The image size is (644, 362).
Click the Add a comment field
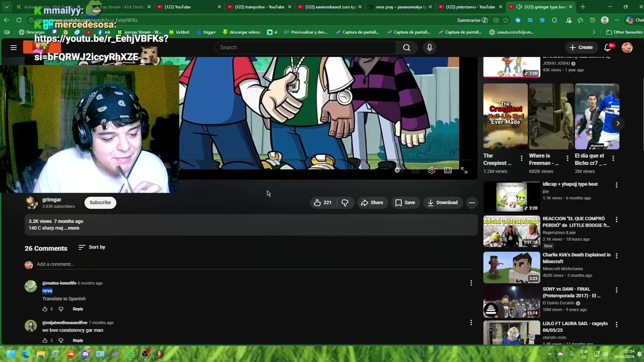point(254,264)
